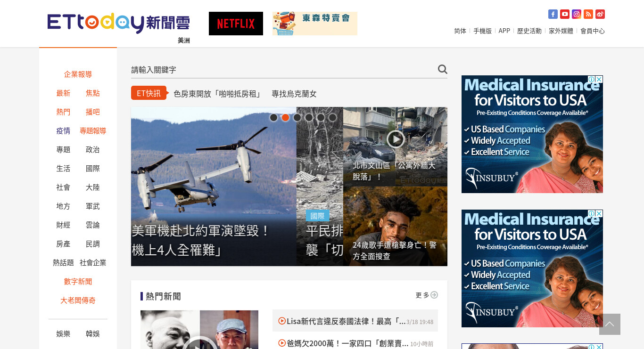Go to the 娛樂 section
644x349 pixels.
point(63,333)
